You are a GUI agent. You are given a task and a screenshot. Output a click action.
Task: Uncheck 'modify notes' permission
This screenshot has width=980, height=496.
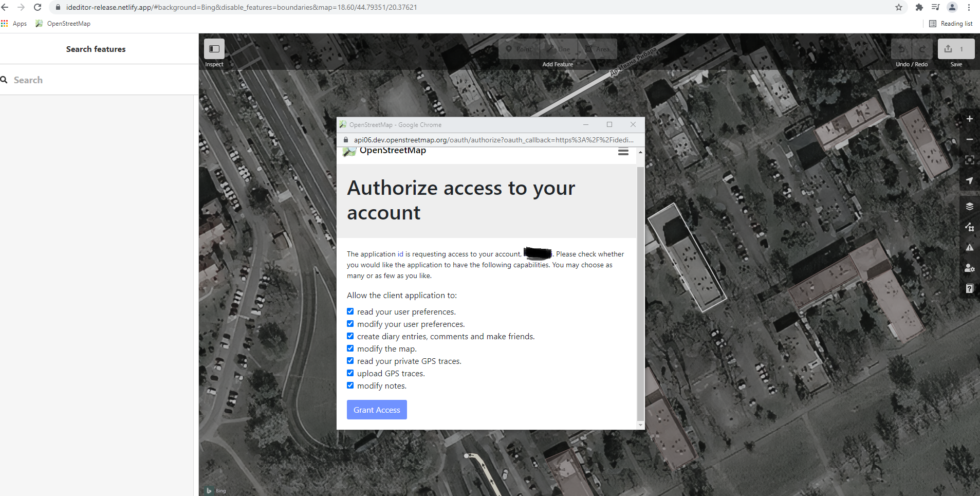click(350, 385)
